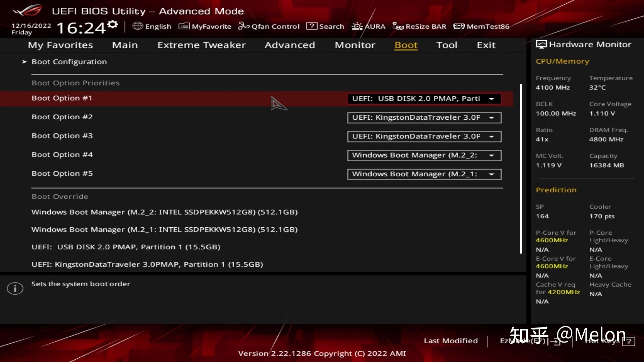Open language selection labeled English
This screenshot has height=362, width=644.
pyautogui.click(x=158, y=26)
